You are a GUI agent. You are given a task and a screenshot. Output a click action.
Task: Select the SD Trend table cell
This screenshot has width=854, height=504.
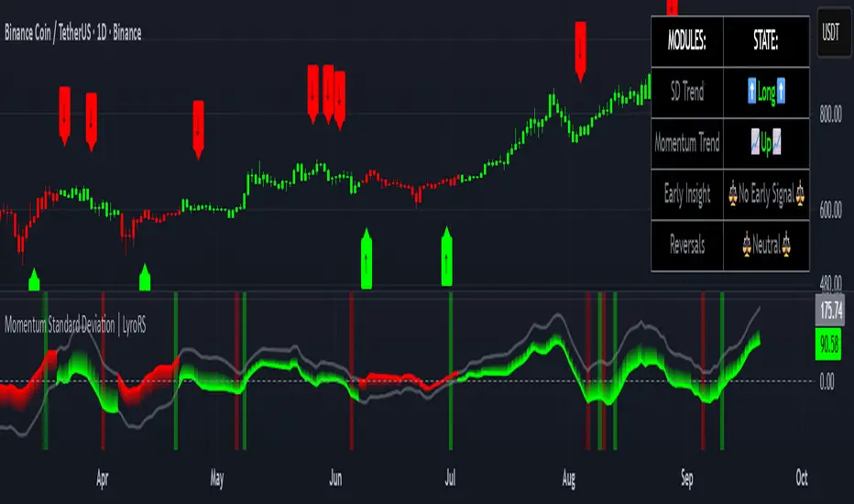(x=687, y=93)
